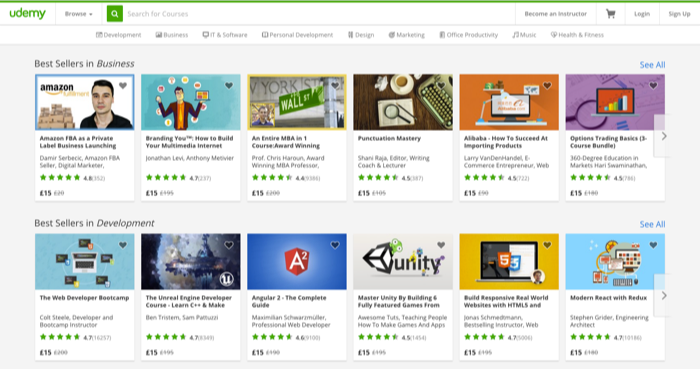Click See All for Business best sellers
Image resolution: width=700 pixels, height=369 pixels.
(652, 65)
